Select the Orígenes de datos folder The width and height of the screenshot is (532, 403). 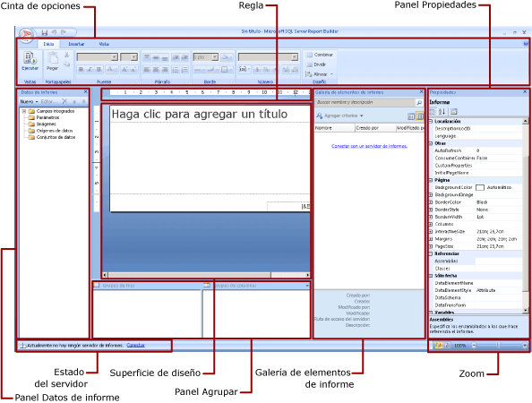coord(50,131)
